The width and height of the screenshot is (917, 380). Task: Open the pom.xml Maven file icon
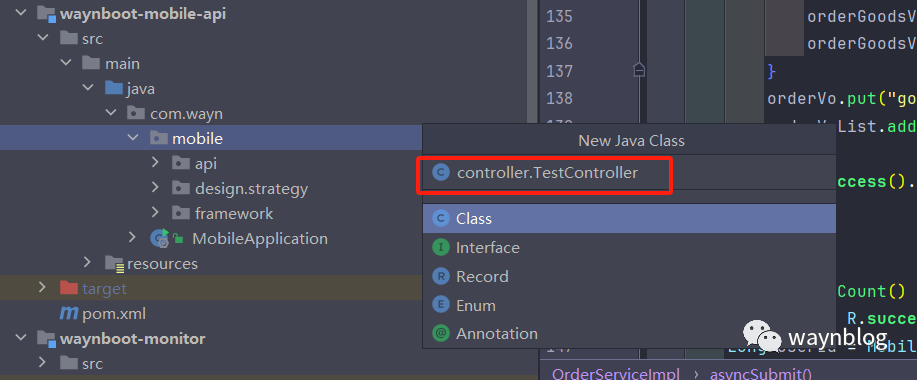pos(69,314)
